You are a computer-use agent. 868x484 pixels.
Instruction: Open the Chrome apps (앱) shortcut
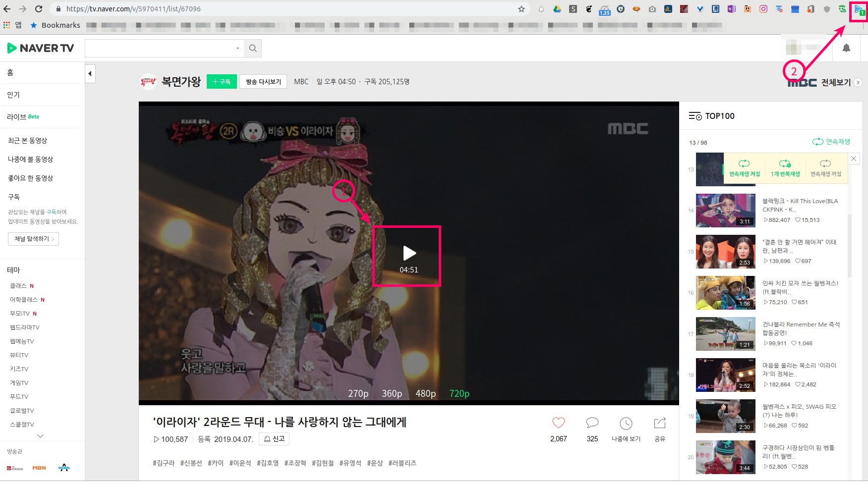pyautogui.click(x=12, y=25)
